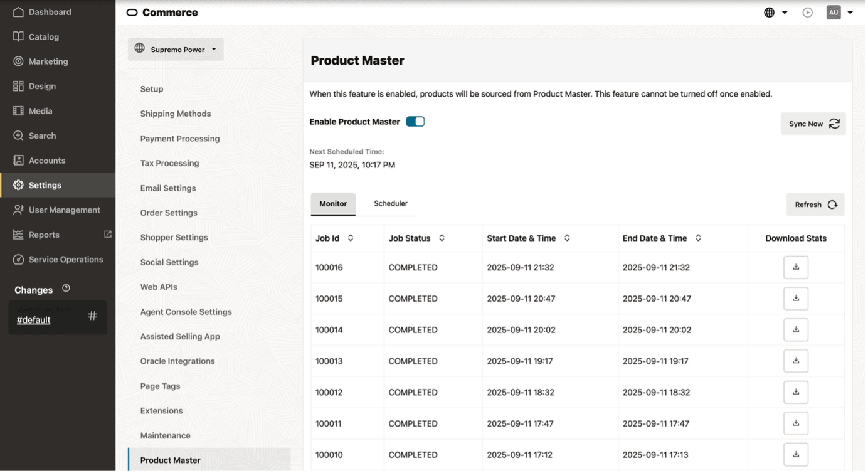The width and height of the screenshot is (868, 473).
Task: Sort the table by Job Id
Action: [351, 238]
